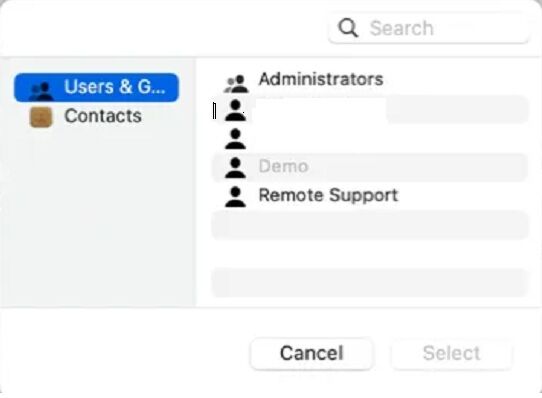Open Contacts in the sidebar
This screenshot has height=398, width=542.
point(96,116)
